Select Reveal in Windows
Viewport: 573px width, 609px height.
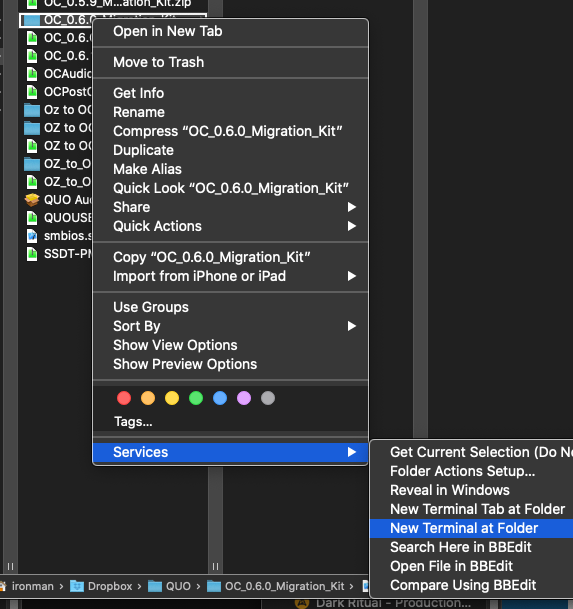coord(472,491)
